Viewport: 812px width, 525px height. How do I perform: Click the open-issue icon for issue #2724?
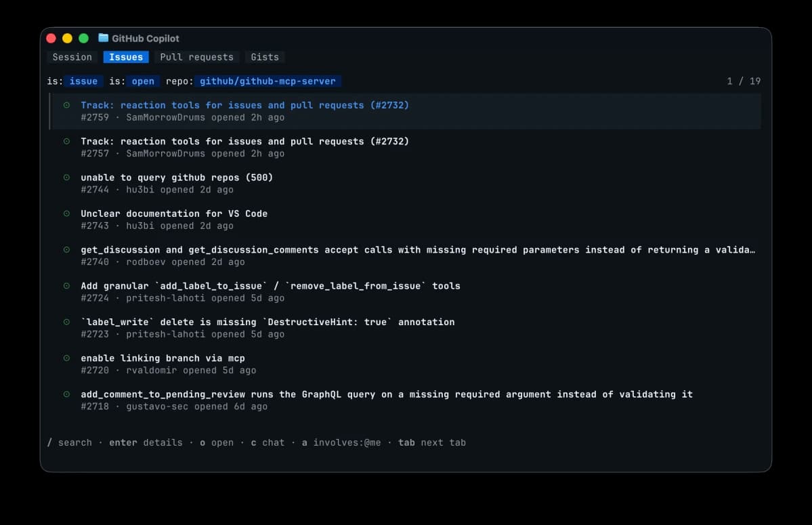coord(67,286)
